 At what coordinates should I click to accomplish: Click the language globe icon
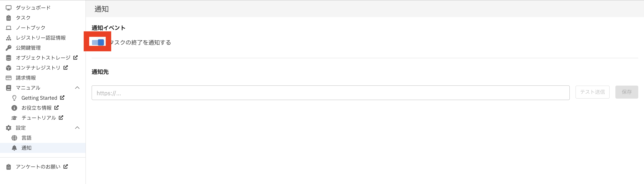[14, 138]
